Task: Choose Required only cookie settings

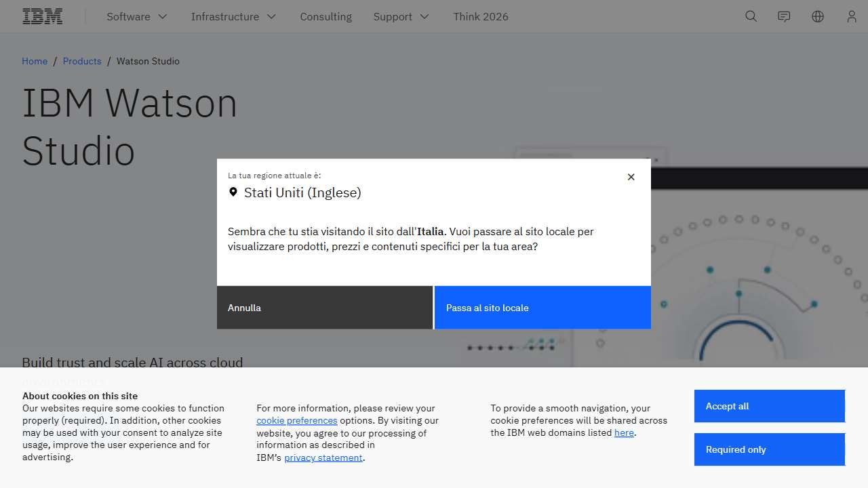Action: [x=769, y=449]
